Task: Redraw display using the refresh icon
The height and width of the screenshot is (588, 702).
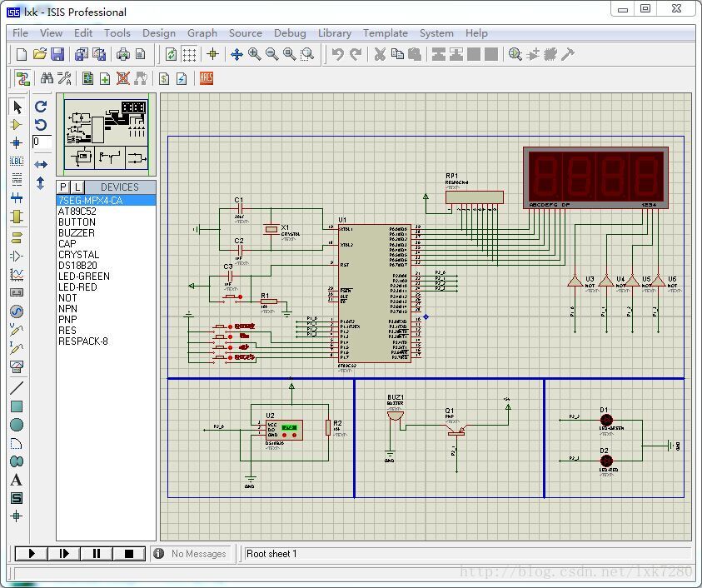Action: point(171,54)
